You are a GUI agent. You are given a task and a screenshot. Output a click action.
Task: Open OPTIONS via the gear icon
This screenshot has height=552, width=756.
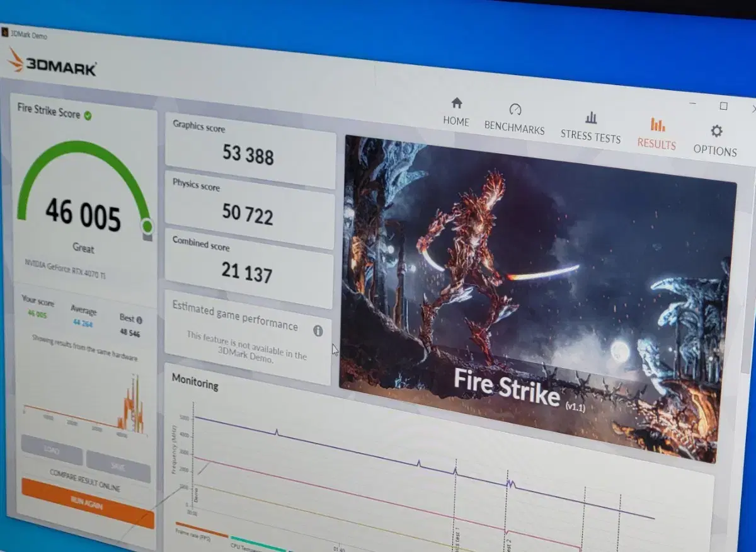(716, 131)
